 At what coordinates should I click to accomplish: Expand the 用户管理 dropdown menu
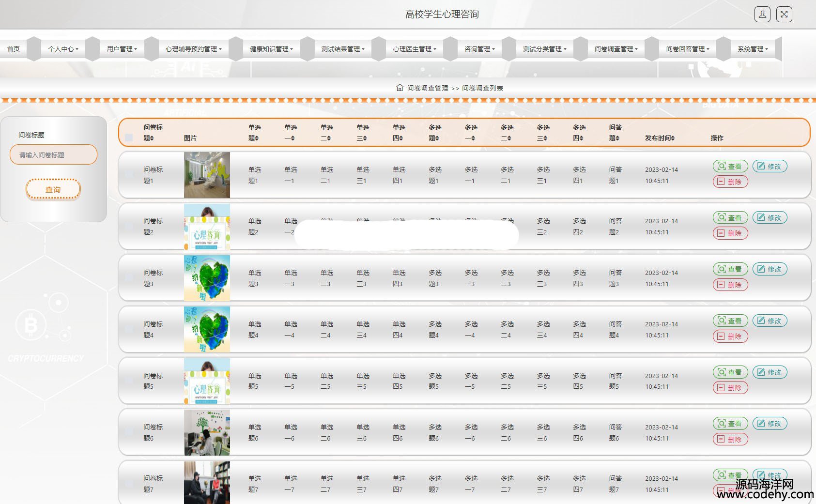pos(122,49)
